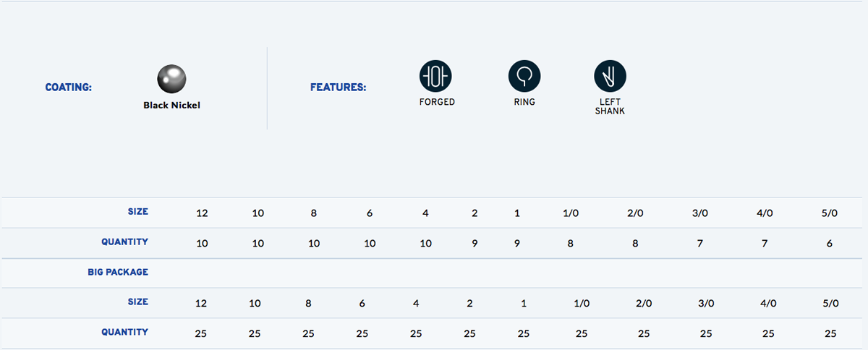Click the Ring feature icon
This screenshot has width=868, height=350.
click(x=524, y=76)
